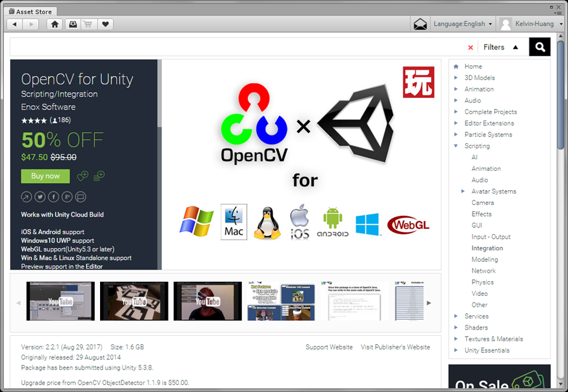
Task: Collapse the Scripting category
Action: click(456, 146)
